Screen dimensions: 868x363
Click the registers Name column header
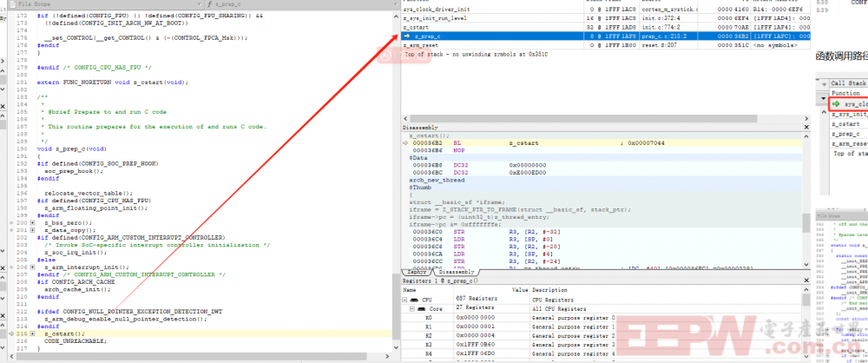427,290
